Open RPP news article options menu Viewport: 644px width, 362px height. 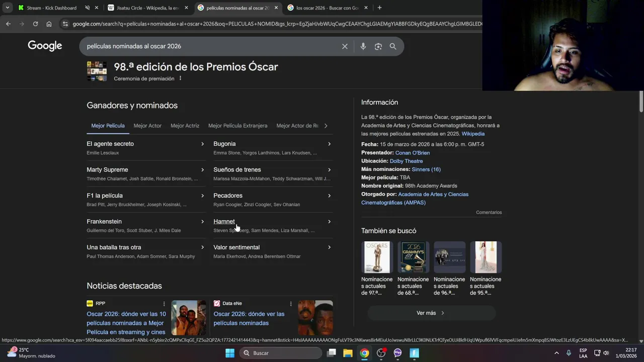coord(164,304)
